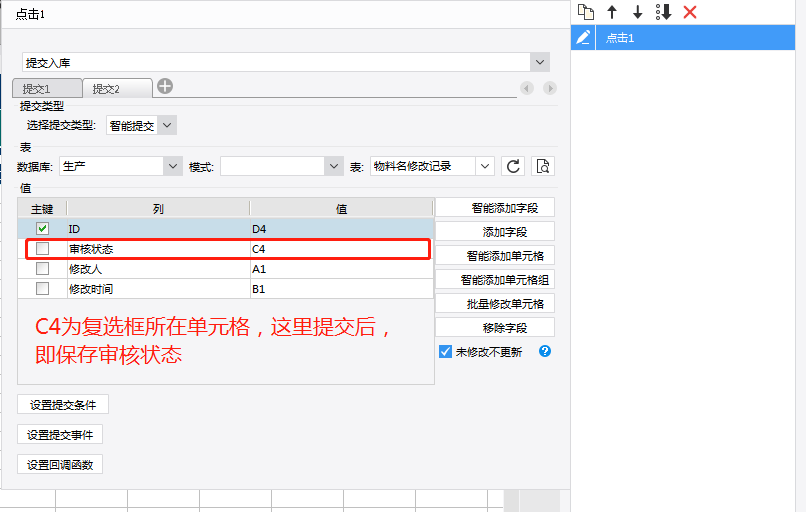Refresh the table list with the reload icon

[513, 166]
